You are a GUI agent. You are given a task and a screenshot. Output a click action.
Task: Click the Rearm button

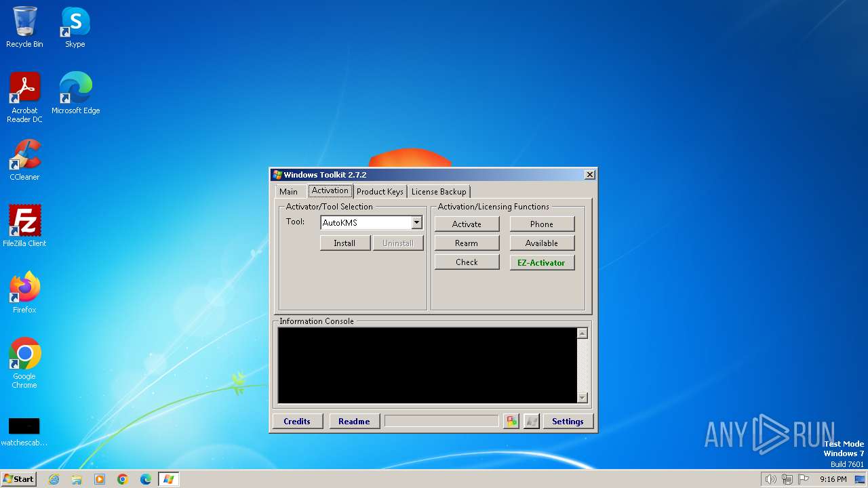pyautogui.click(x=467, y=243)
